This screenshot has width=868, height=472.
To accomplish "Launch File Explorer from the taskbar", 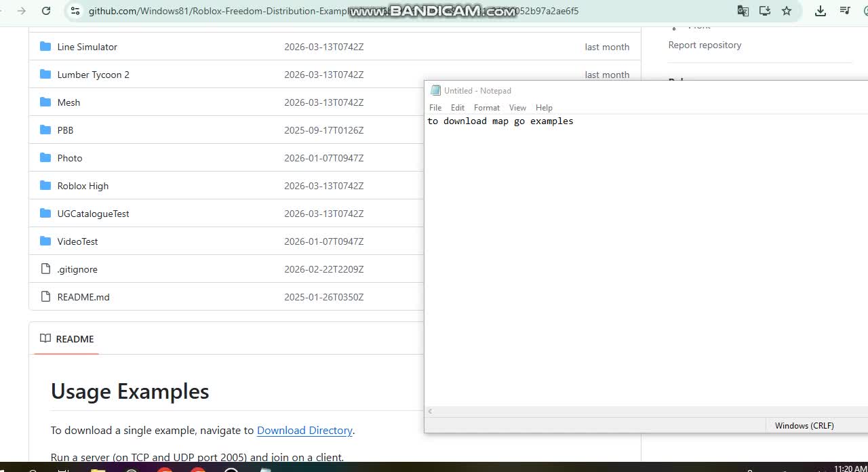I will (x=98, y=468).
